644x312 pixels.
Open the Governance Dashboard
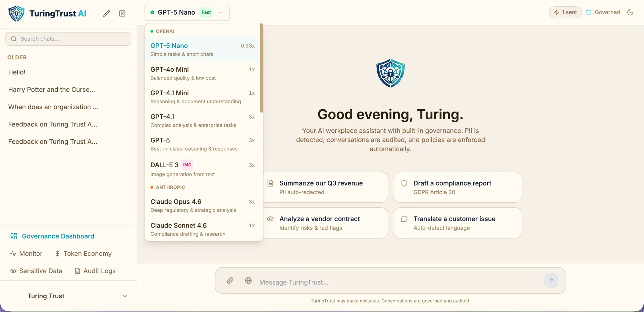point(52,236)
